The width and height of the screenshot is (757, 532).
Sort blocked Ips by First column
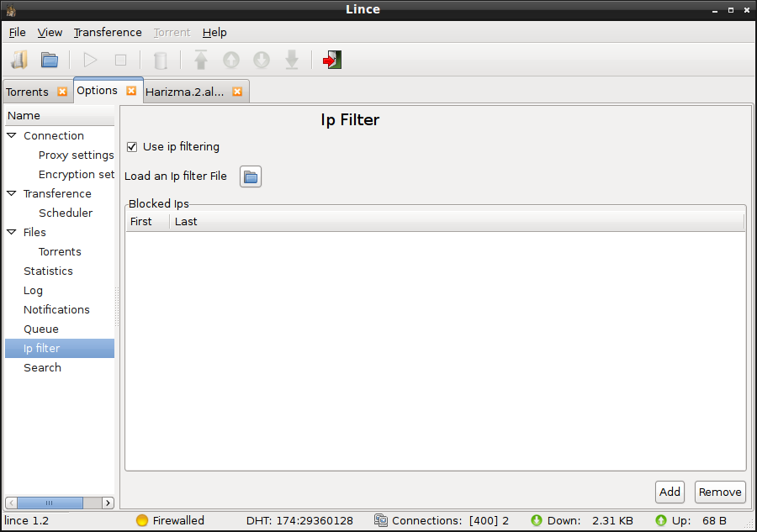(148, 221)
